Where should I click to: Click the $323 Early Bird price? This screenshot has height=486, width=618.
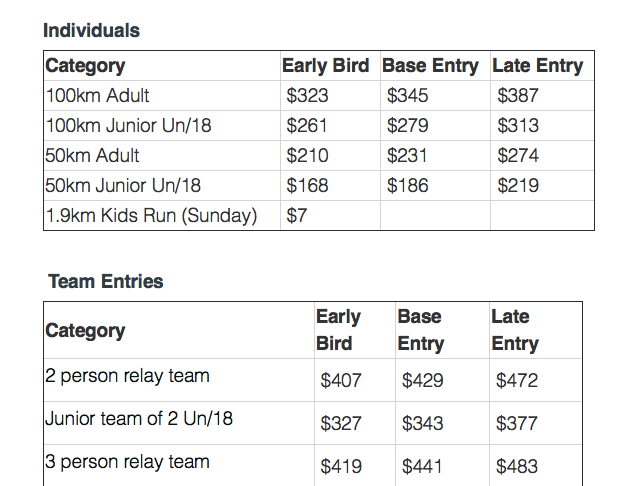tap(307, 95)
